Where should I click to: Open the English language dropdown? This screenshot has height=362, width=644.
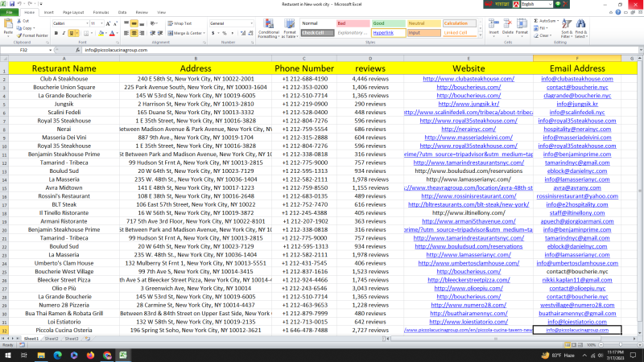click(550, 4)
